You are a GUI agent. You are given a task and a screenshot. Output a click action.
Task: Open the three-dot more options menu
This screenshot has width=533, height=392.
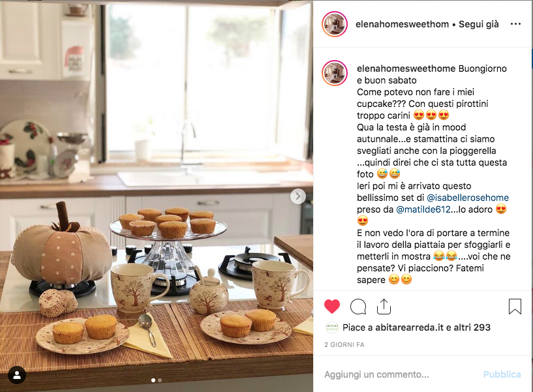tap(515, 23)
